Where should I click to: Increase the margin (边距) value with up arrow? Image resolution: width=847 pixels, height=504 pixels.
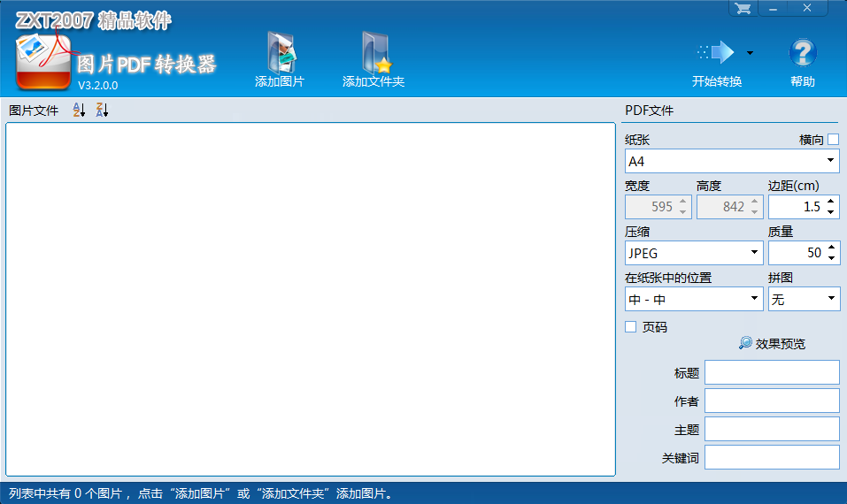pos(830,202)
